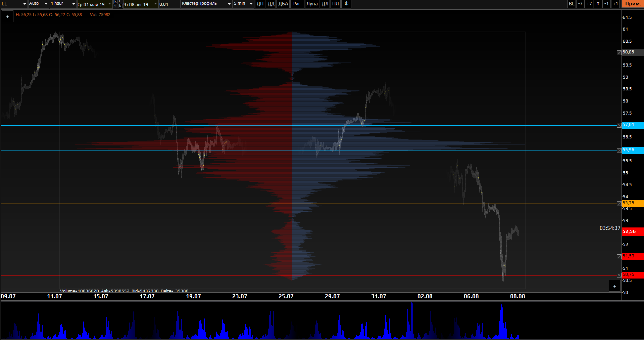This screenshot has height=340, width=644.
Task: Click the 0,01 price step field
Action: tap(169, 4)
